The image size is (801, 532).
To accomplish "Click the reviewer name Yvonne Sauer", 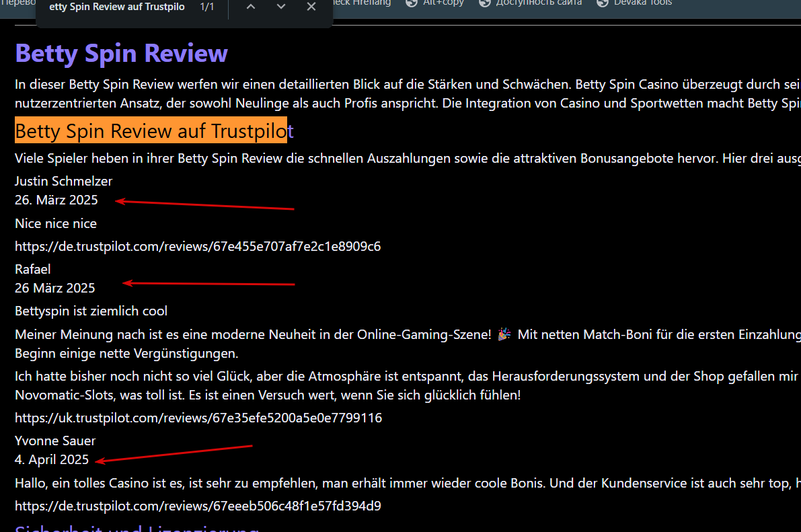I will pos(55,441).
